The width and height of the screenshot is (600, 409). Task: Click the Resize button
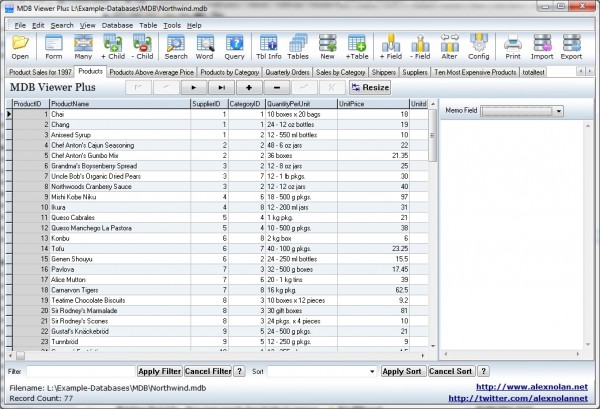coord(370,88)
